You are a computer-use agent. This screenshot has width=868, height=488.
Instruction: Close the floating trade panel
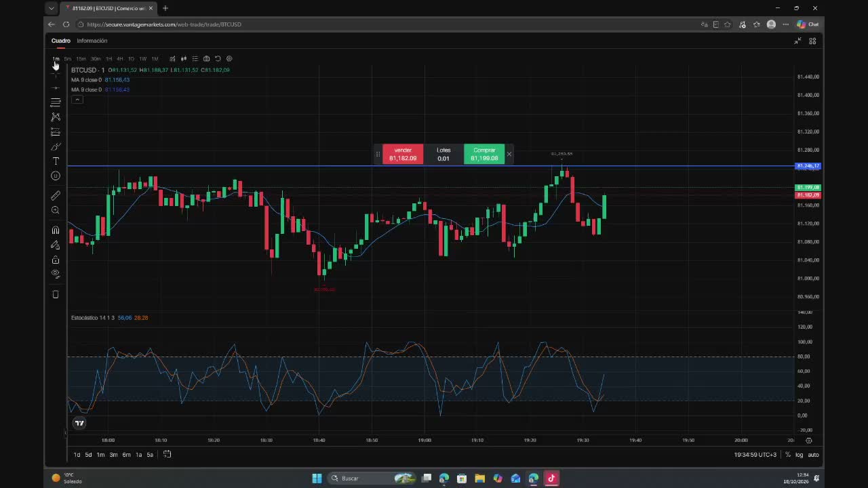509,155
